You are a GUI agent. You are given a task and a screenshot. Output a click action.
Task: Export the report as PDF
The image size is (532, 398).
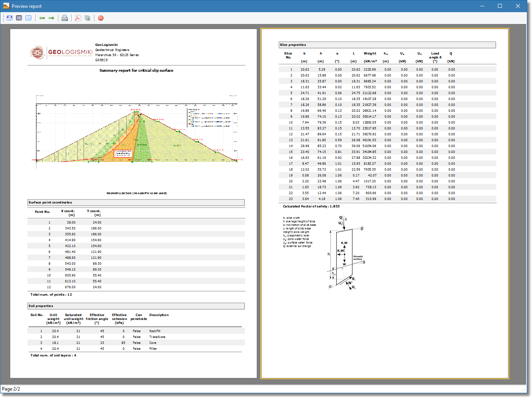pos(78,18)
